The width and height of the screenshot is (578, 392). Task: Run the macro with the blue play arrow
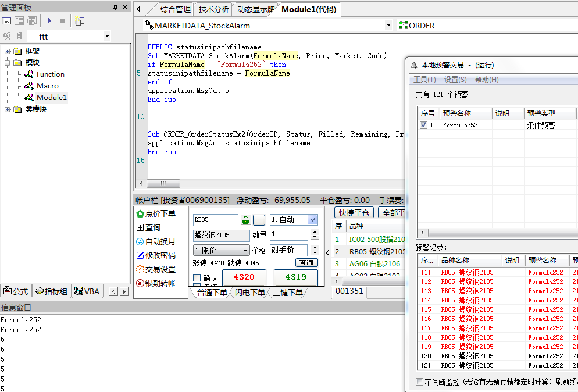(49, 21)
